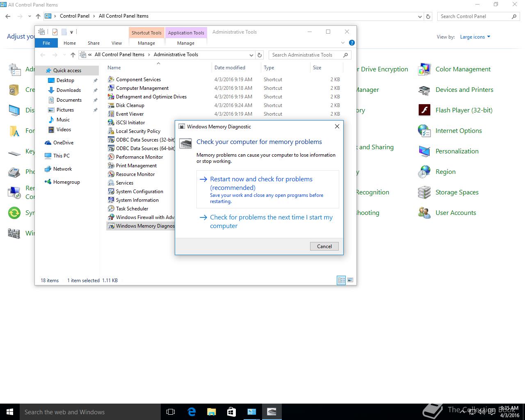
Task: Refresh the Administrative Tools folder
Action: pos(260,55)
